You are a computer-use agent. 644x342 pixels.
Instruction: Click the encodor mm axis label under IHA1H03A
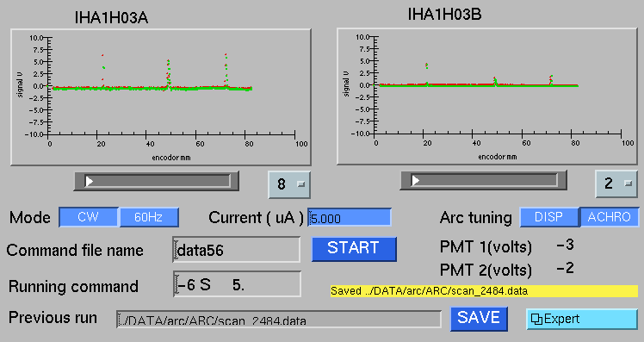tap(171, 158)
